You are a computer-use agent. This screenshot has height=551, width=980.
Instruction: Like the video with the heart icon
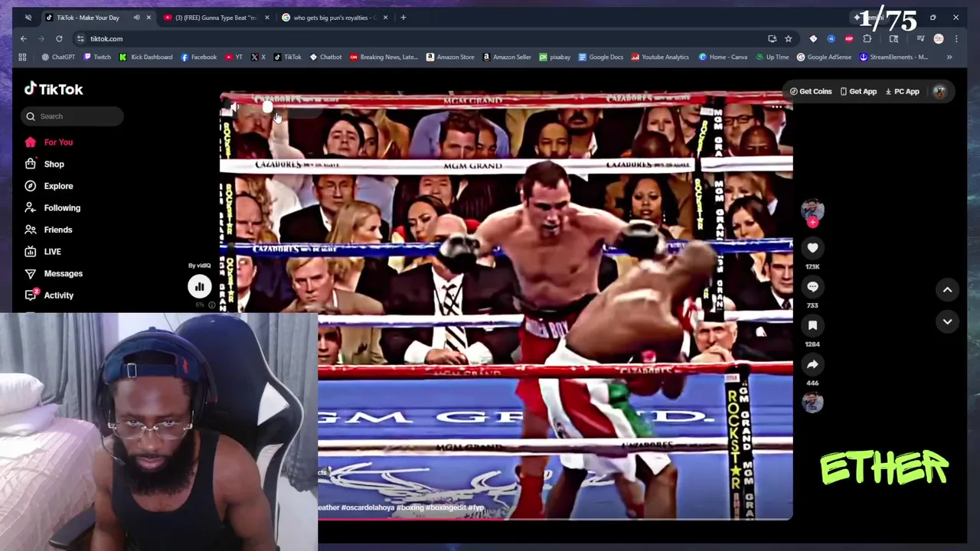812,247
